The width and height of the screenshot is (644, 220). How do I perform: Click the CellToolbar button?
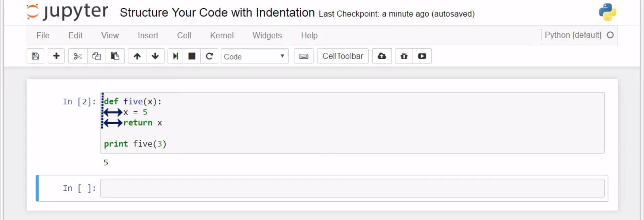tap(342, 56)
